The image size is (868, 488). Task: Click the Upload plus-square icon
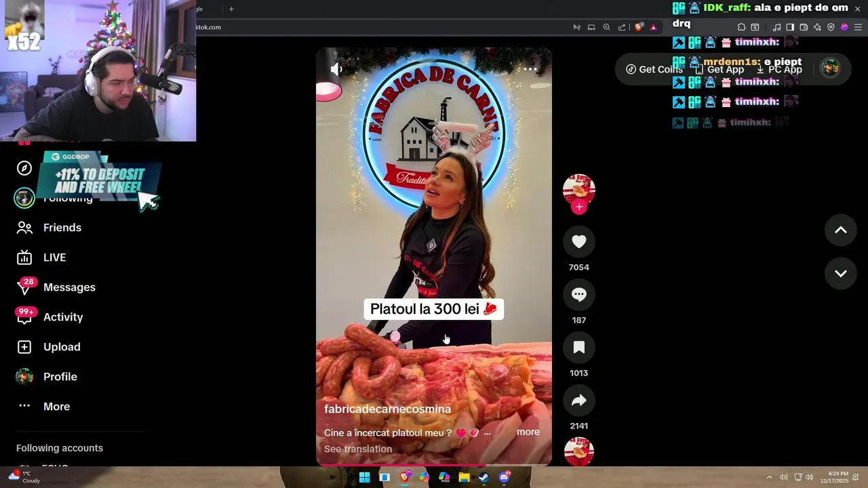point(24,347)
